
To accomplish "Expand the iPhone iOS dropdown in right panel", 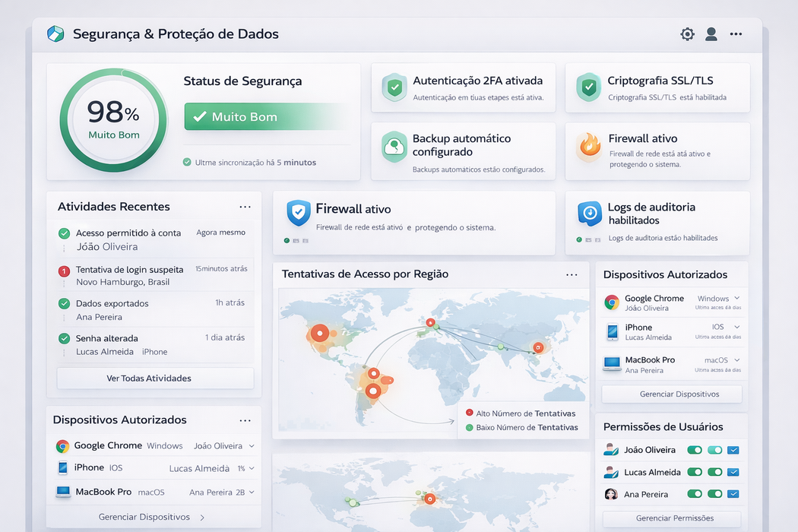I will coord(736,327).
